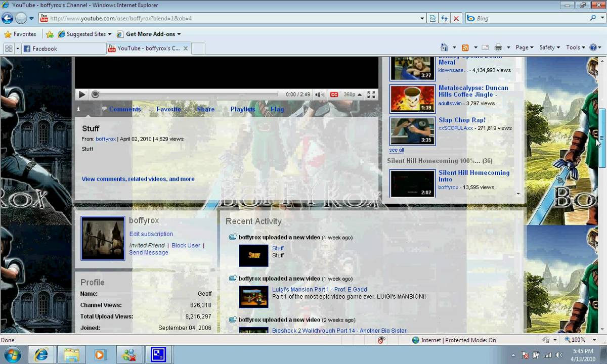Play the video in the player
This screenshot has height=364, width=607.
click(x=82, y=95)
